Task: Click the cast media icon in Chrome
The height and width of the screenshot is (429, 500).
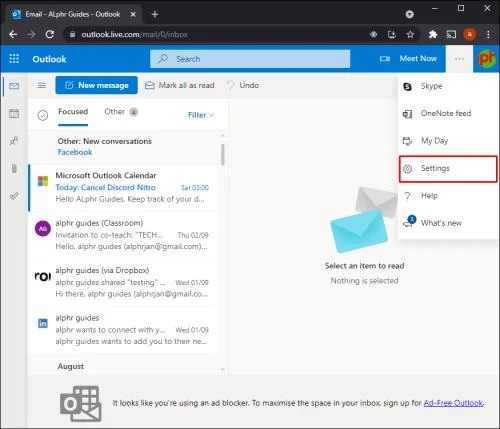Action: [x=451, y=34]
